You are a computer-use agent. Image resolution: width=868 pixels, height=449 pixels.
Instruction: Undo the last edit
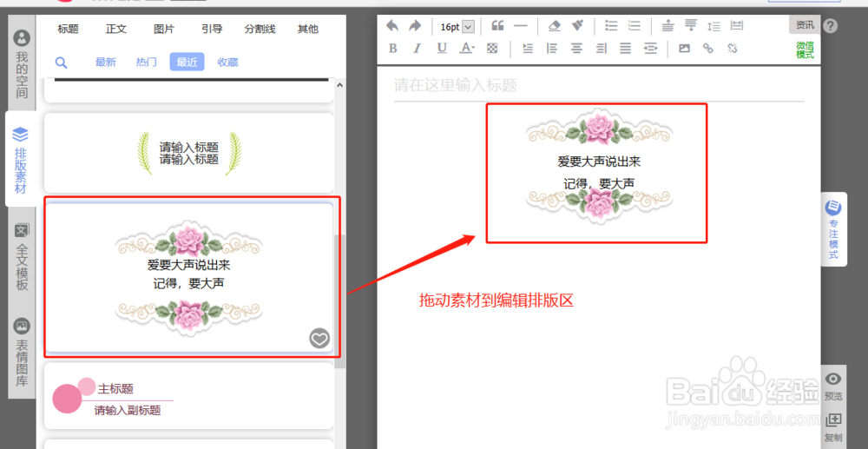(x=392, y=25)
